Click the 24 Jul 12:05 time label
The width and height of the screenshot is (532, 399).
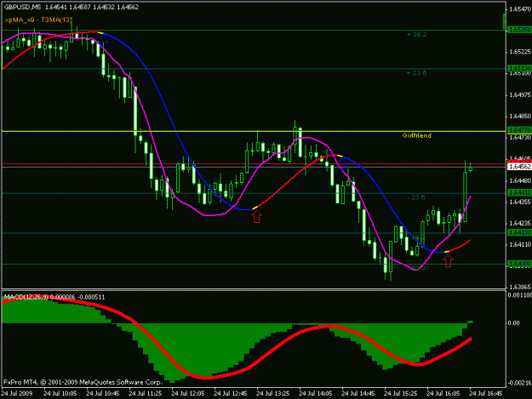pos(188,394)
